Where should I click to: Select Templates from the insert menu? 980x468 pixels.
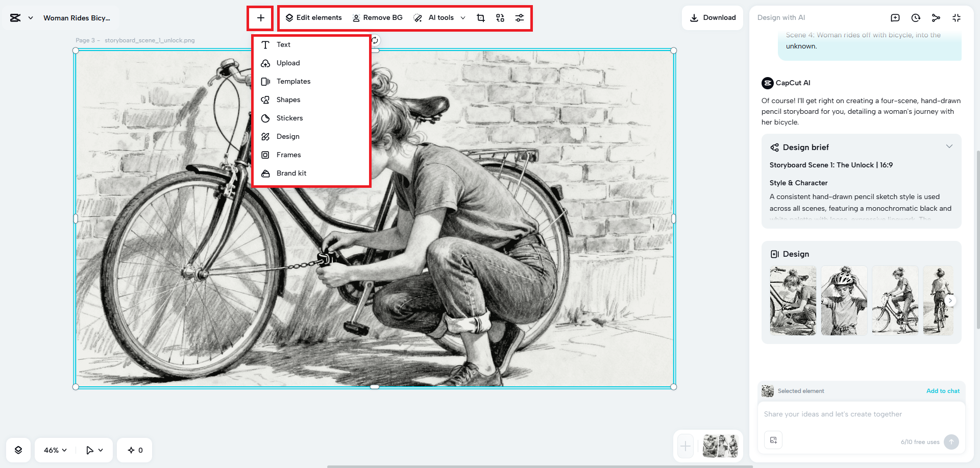pos(293,81)
